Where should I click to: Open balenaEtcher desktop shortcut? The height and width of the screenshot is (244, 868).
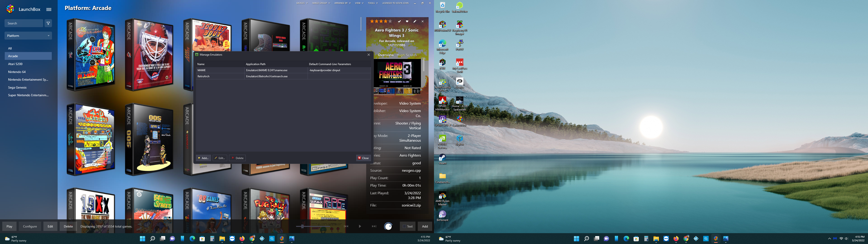coord(460,7)
